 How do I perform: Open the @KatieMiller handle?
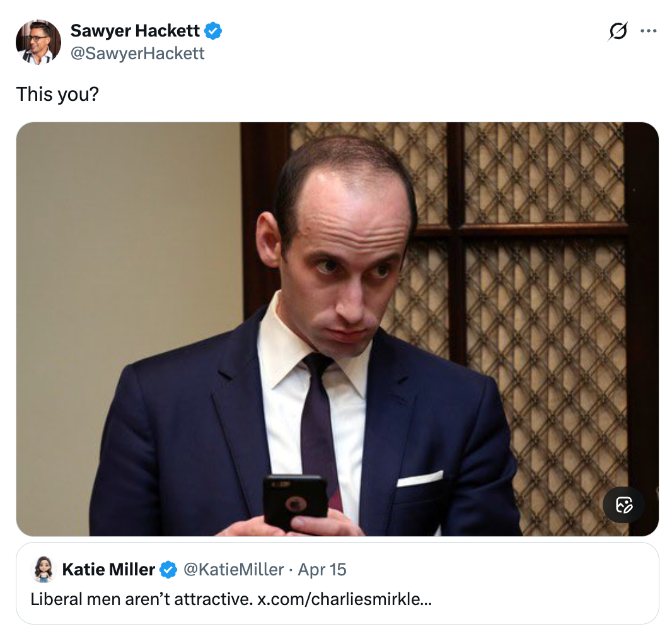233,570
